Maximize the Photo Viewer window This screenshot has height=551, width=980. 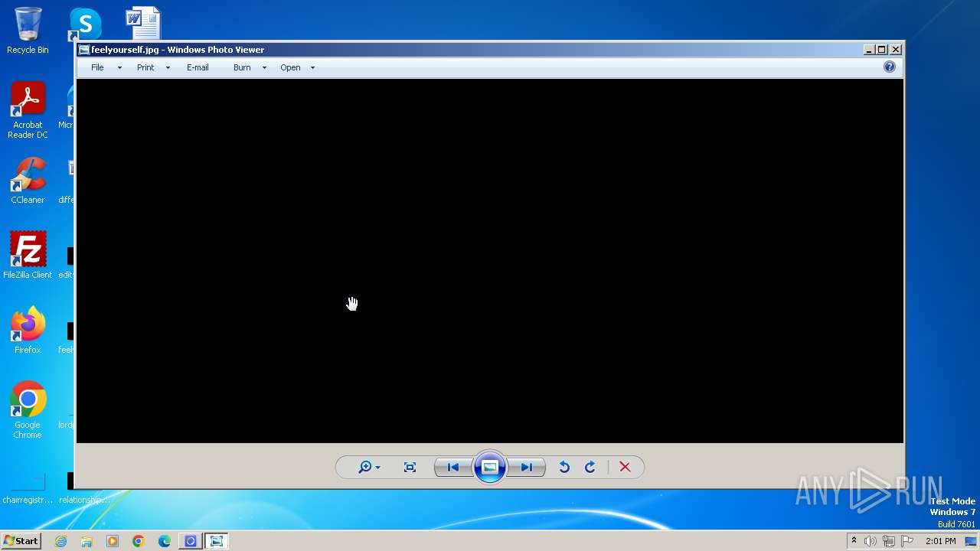click(x=881, y=49)
